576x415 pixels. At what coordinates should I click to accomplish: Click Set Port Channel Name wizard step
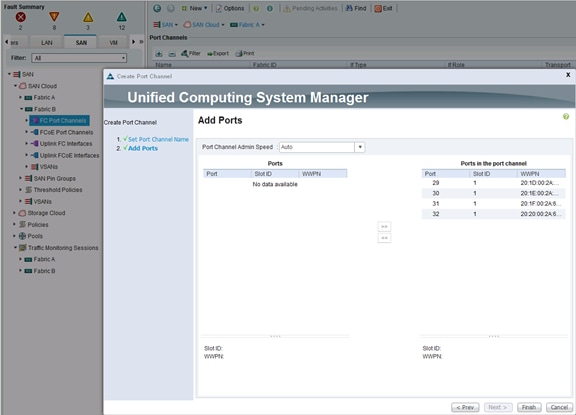pyautogui.click(x=158, y=140)
